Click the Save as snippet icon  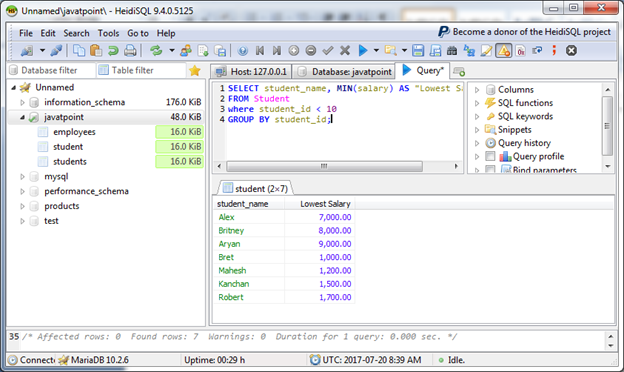[435, 51]
